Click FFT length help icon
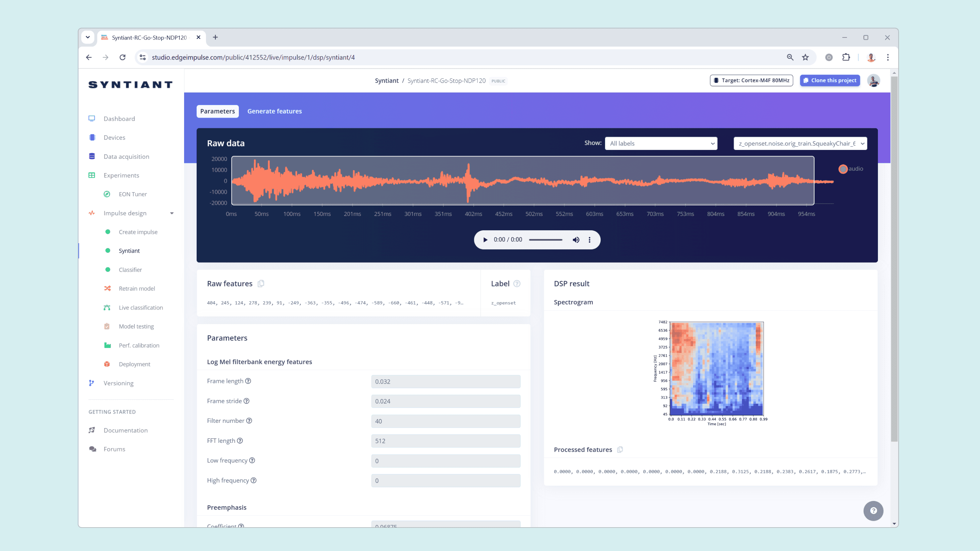 (240, 441)
